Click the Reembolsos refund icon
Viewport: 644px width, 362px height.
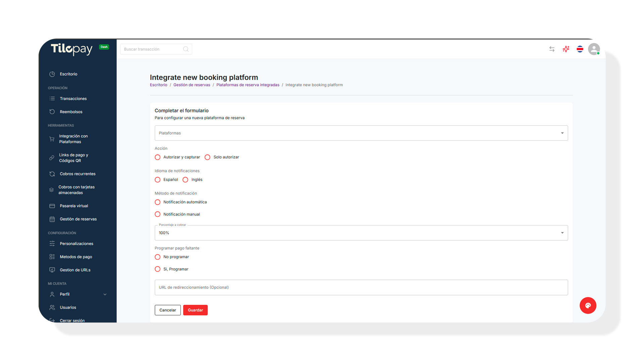point(52,112)
